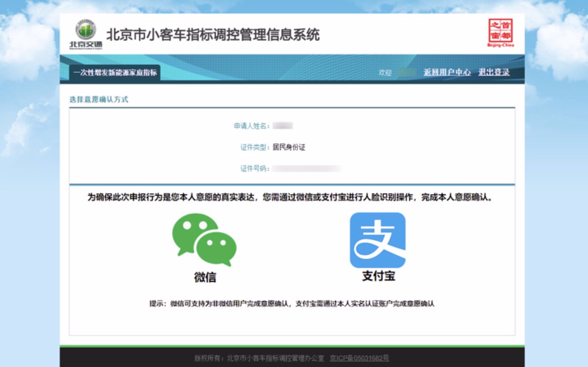Go back via 返回用户中心 link
Viewport: 588px width, 367px height.
[447, 72]
